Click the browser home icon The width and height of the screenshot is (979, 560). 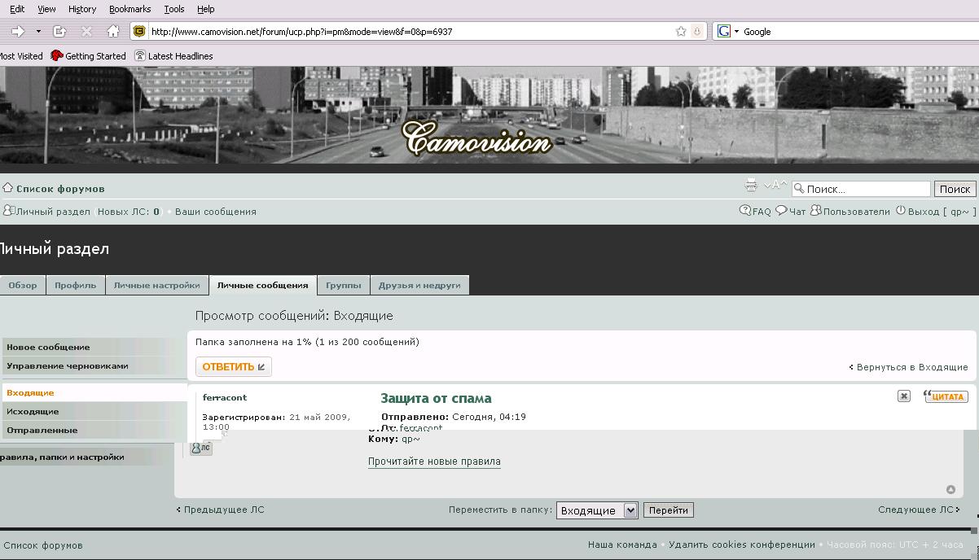tap(113, 31)
